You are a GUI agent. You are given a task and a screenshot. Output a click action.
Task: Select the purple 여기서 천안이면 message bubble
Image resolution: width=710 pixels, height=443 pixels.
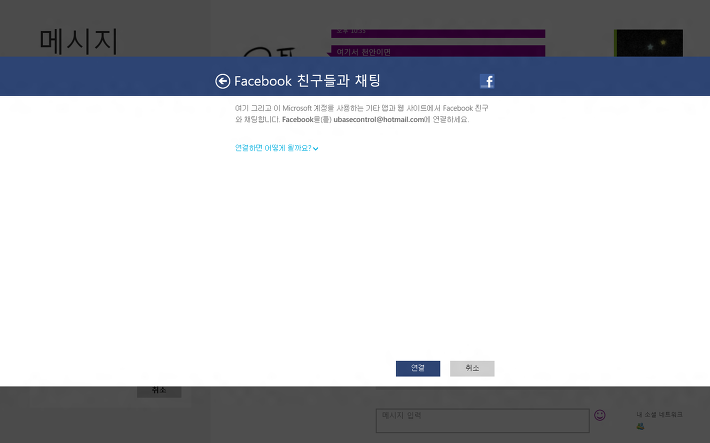438,51
